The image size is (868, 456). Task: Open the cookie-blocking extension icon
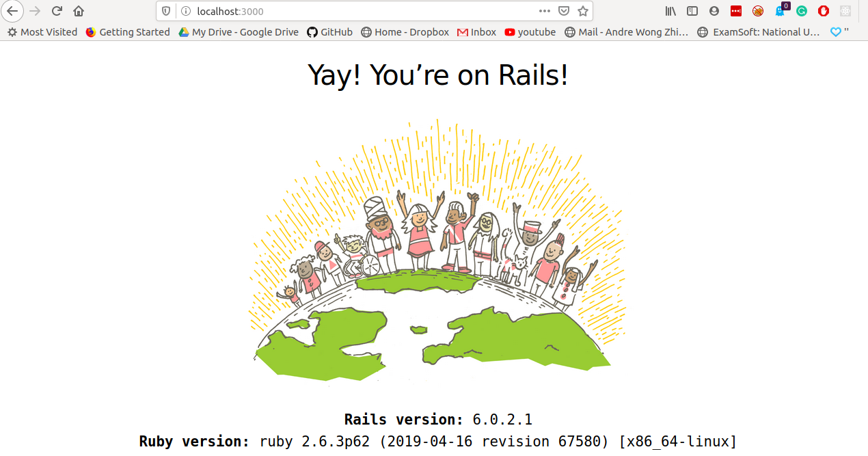pyautogui.click(x=757, y=11)
